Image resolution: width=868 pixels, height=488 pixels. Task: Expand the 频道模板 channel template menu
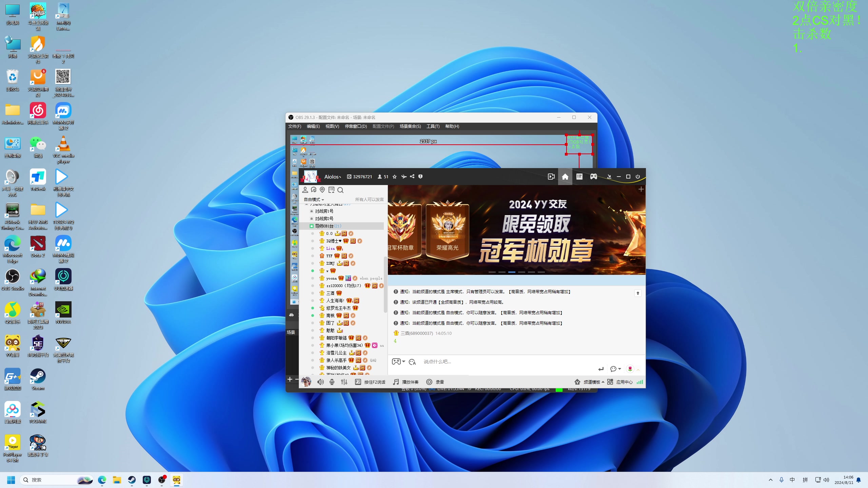(589, 382)
